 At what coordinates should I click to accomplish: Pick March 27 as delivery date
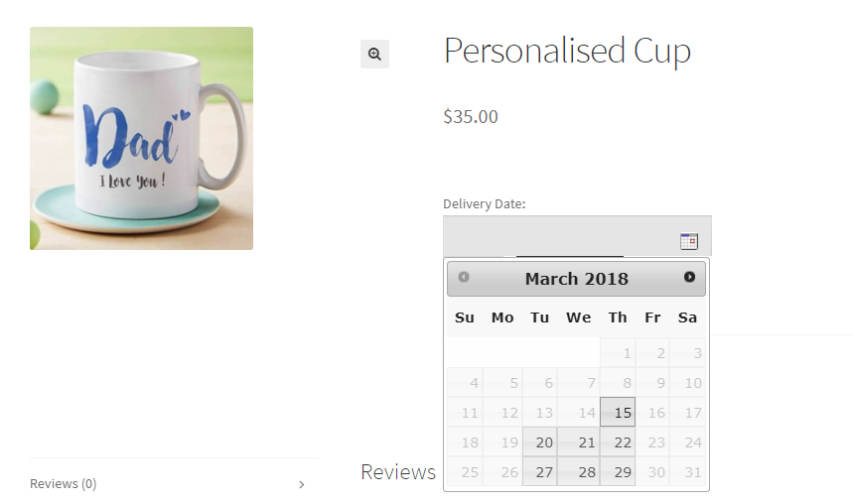click(539, 472)
